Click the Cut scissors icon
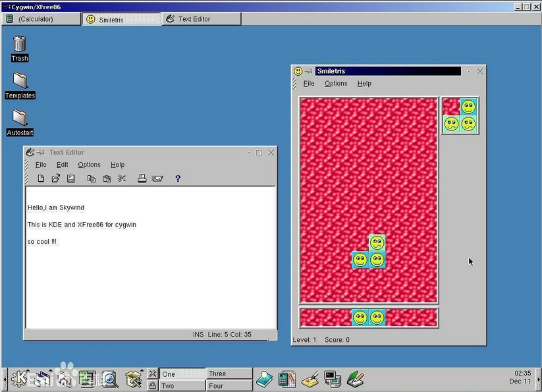Image resolution: width=542 pixels, height=392 pixels. [x=122, y=179]
